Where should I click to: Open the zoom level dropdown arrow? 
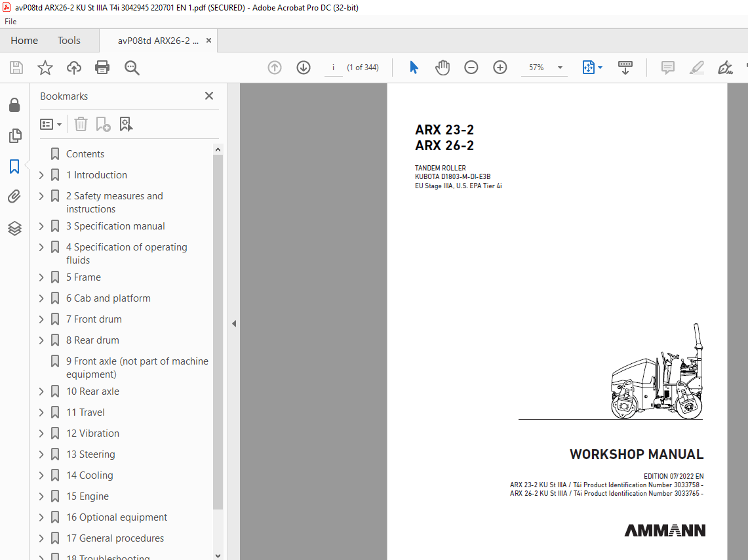click(560, 68)
